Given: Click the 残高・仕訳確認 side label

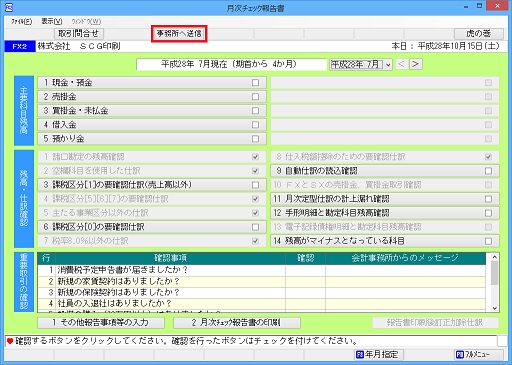Looking at the screenshot, I should pos(24,199).
